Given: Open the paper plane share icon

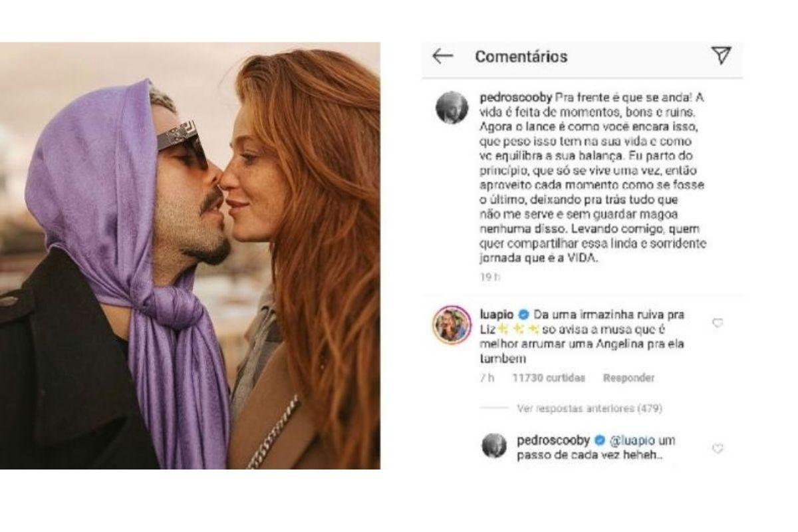Looking at the screenshot, I should pyautogui.click(x=721, y=56).
